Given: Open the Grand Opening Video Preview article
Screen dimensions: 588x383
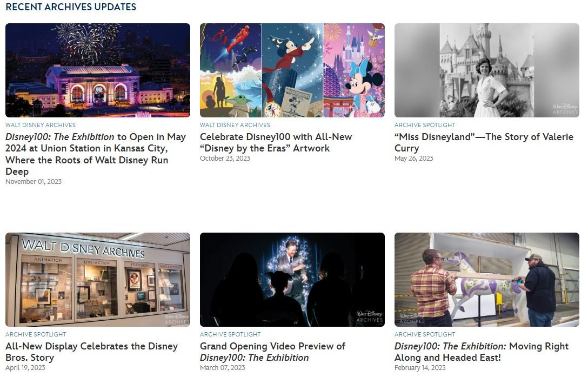Looking at the screenshot, I should tap(272, 352).
